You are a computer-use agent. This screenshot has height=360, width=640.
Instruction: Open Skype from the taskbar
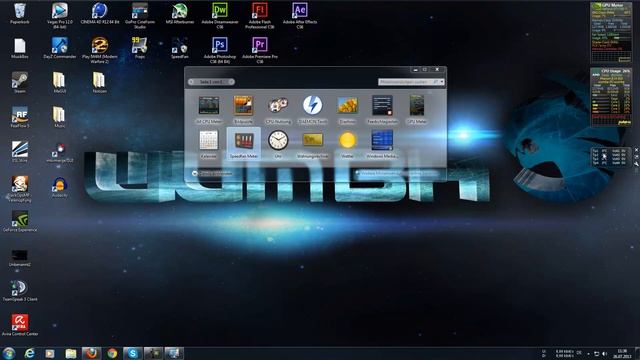[133, 353]
